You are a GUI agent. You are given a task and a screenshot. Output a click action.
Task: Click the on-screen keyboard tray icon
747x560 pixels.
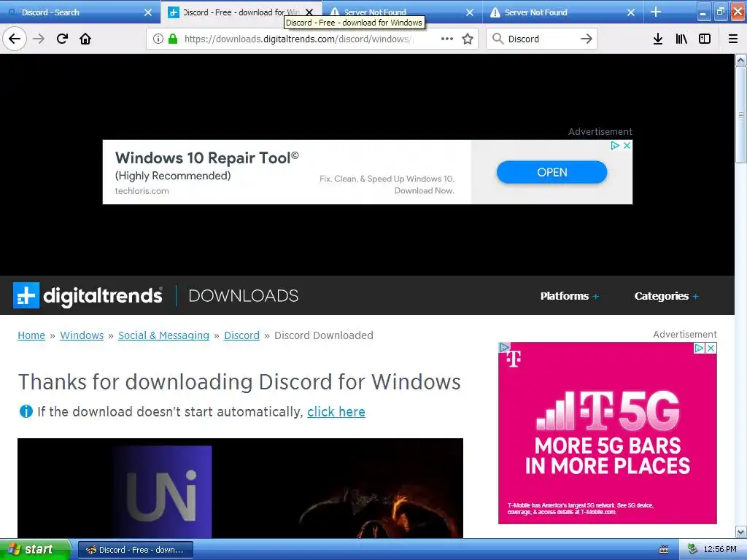pos(663,550)
